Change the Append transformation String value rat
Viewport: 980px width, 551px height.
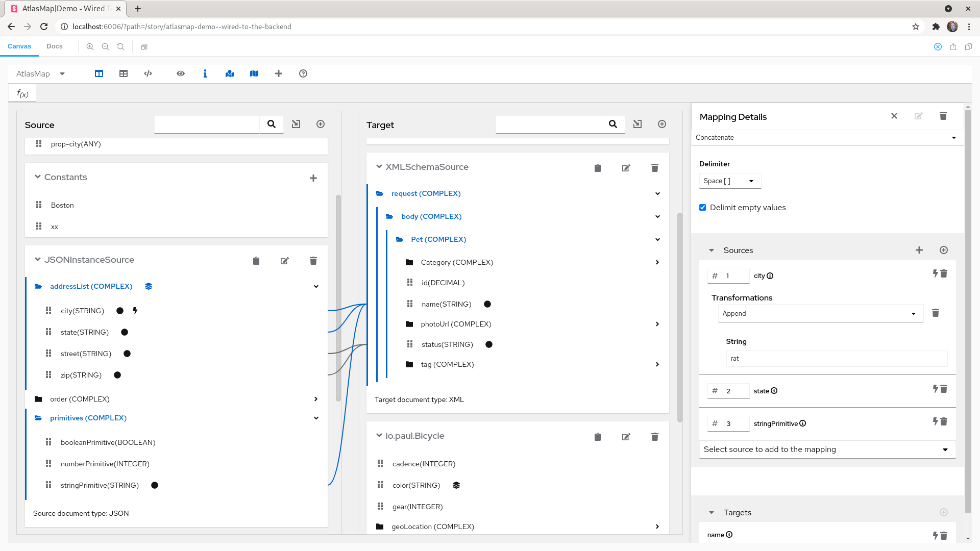point(836,358)
